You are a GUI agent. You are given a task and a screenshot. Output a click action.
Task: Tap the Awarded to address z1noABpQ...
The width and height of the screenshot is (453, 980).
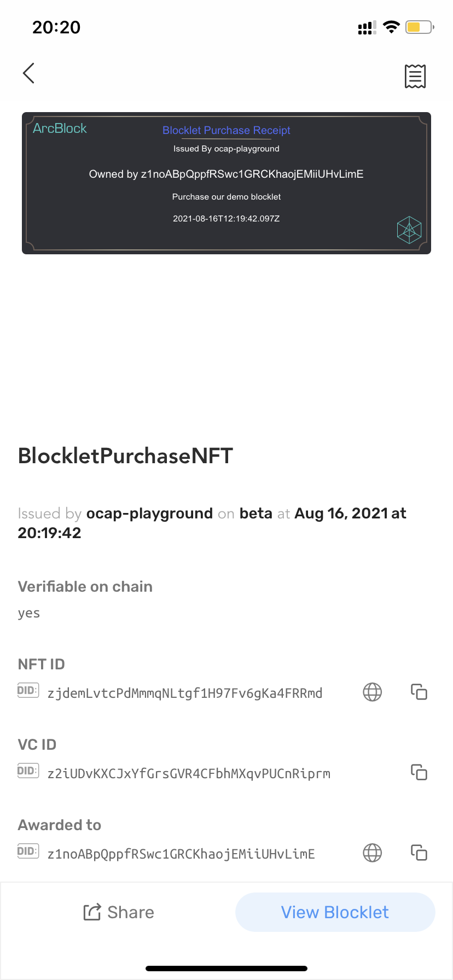(x=181, y=854)
